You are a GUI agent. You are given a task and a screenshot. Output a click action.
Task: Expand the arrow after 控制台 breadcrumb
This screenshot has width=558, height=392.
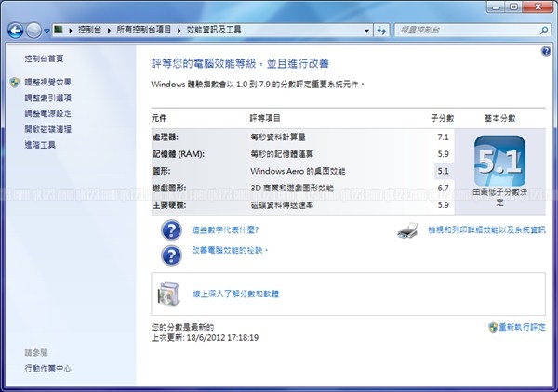(x=109, y=31)
